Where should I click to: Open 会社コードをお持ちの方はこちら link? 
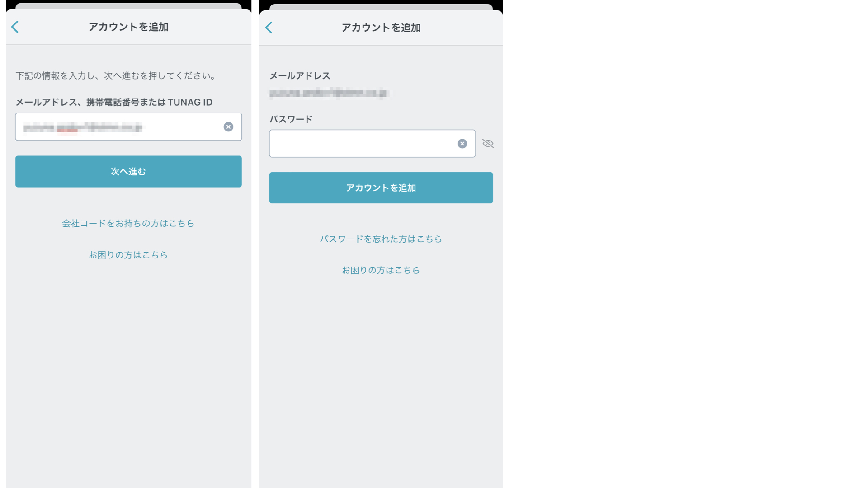pyautogui.click(x=128, y=223)
